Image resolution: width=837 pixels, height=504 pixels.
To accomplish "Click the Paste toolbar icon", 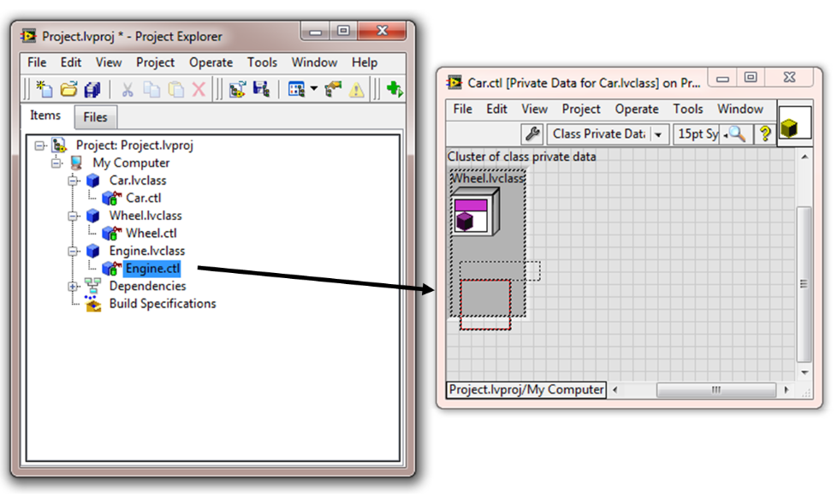I will (175, 89).
